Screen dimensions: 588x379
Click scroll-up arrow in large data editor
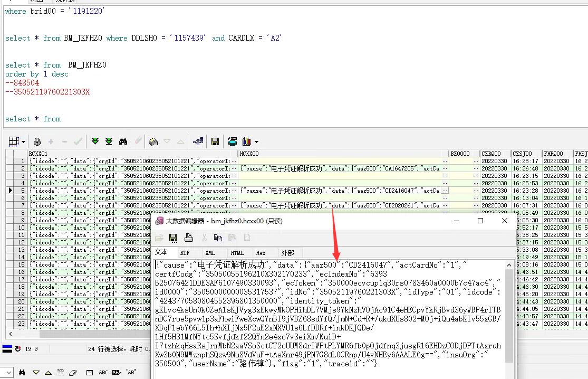coord(509,266)
